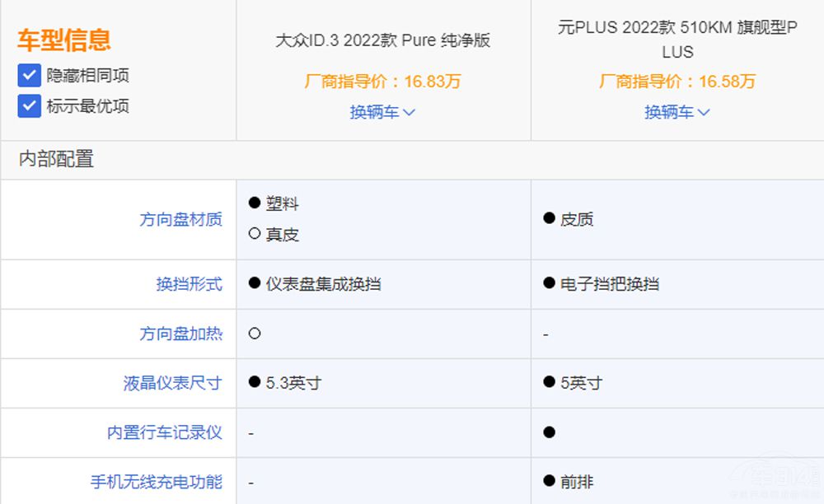The height and width of the screenshot is (504, 824).
Task: Click the filled dot in 内置行车记录仪 row
Action: 550,432
